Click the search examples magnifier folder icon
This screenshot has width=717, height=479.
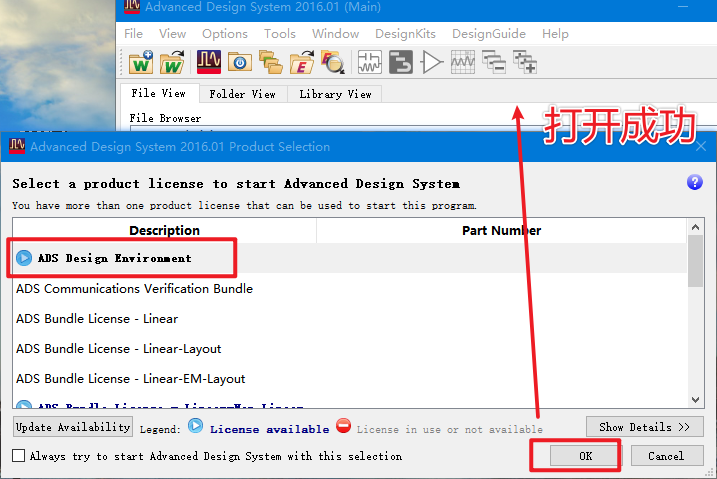[333, 62]
